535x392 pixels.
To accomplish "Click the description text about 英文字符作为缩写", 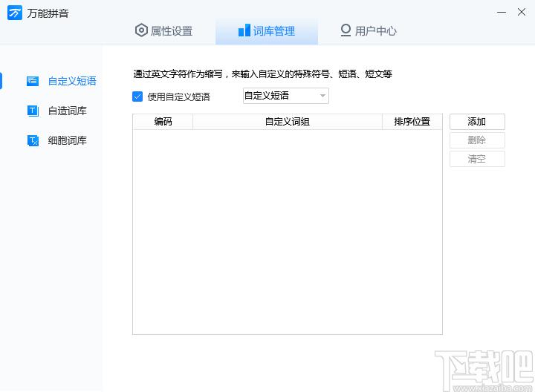I will (x=262, y=74).
